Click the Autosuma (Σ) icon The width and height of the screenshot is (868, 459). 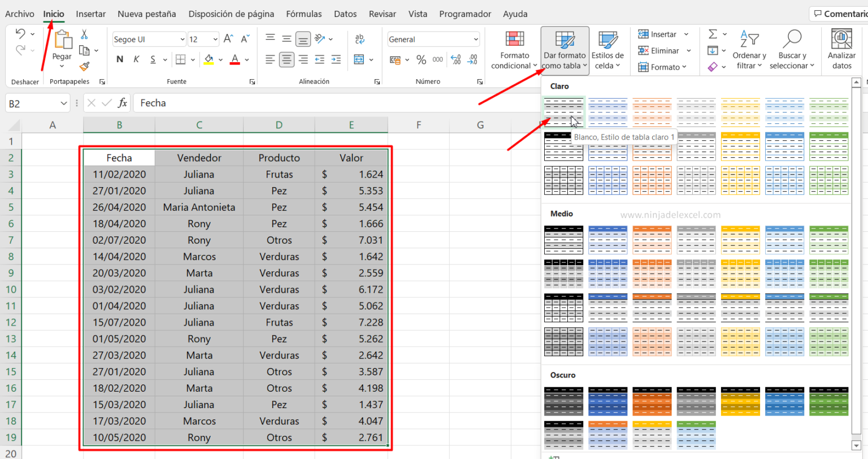click(x=713, y=34)
